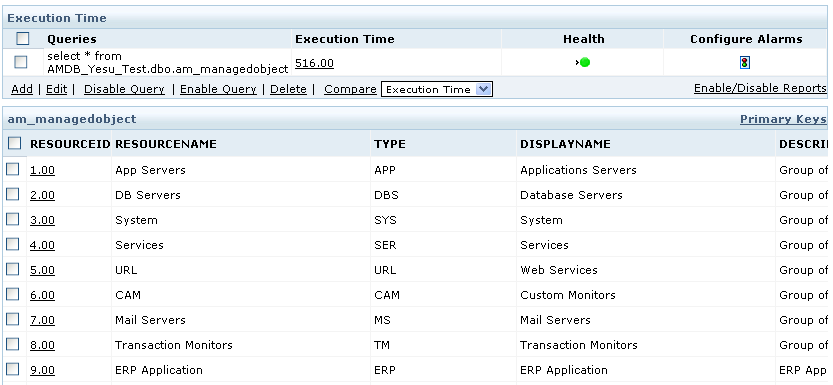Open resource ID 1.00 link
This screenshot has height=385, width=833.
[x=42, y=170]
